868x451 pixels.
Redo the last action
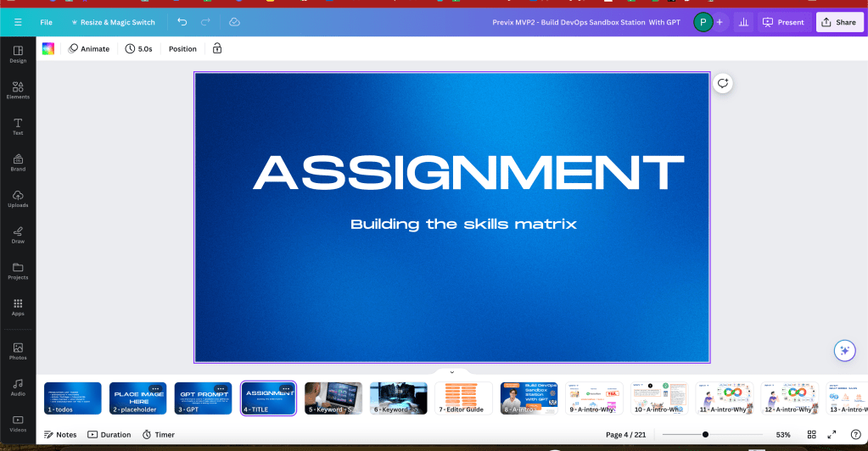coord(205,22)
